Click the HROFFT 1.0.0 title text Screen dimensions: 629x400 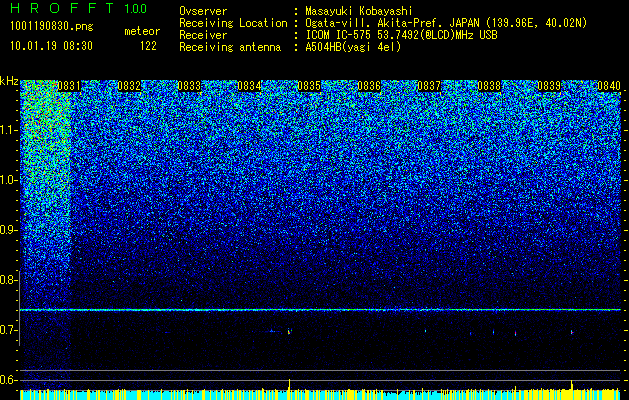79,8
